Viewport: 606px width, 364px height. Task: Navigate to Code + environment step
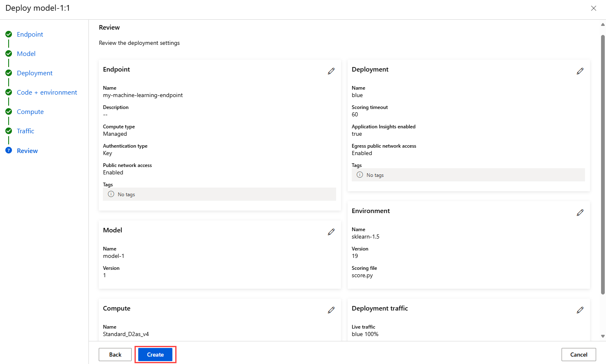[x=47, y=93]
